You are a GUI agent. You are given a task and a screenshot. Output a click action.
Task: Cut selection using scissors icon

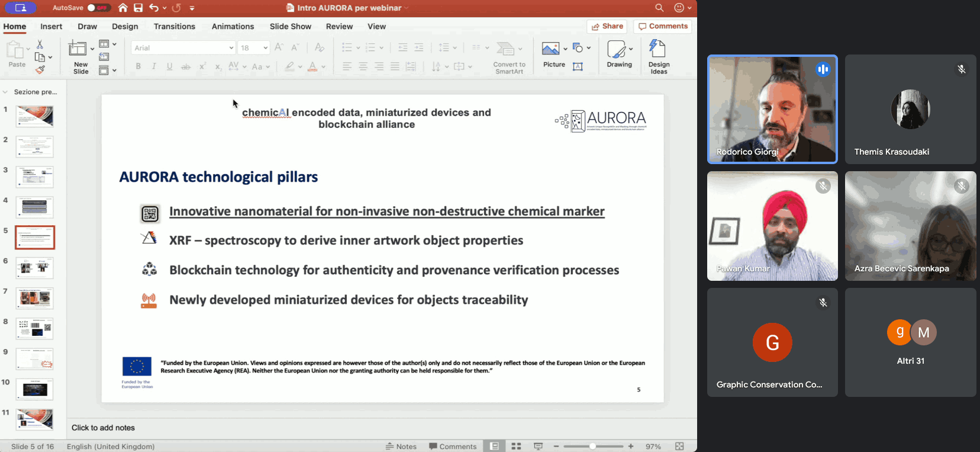click(40, 44)
